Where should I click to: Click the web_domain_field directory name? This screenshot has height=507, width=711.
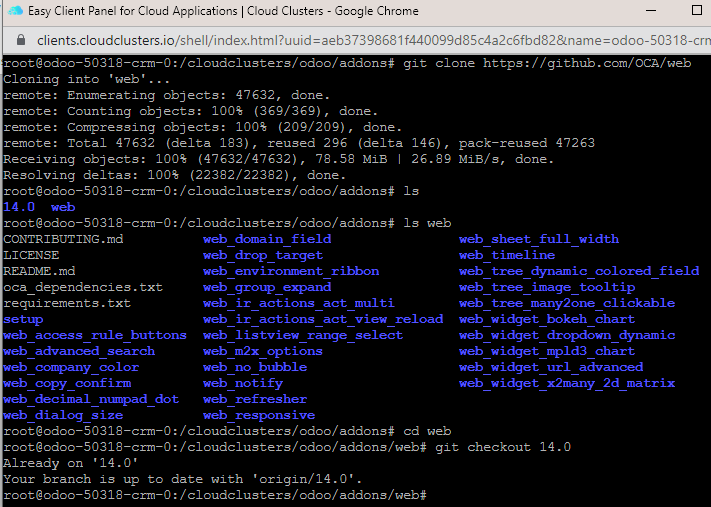[267, 239]
